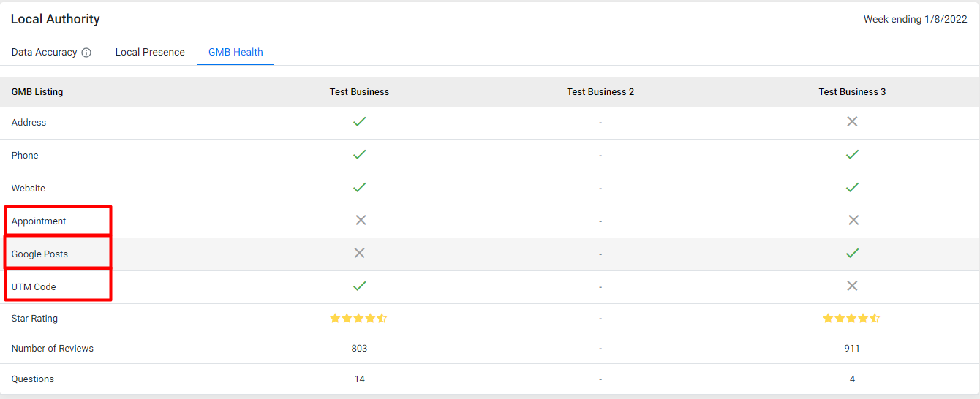
Task: Click Test Business 3 Address X mark
Action: coord(852,122)
